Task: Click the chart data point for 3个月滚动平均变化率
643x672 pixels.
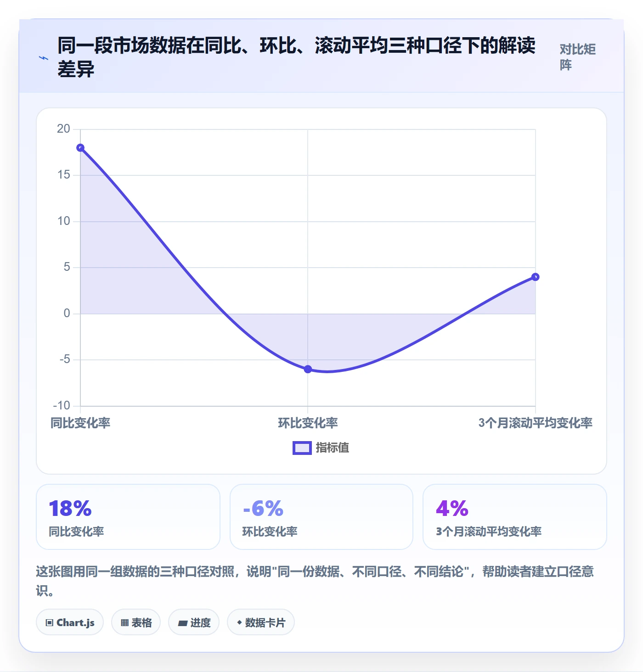Action: [535, 277]
